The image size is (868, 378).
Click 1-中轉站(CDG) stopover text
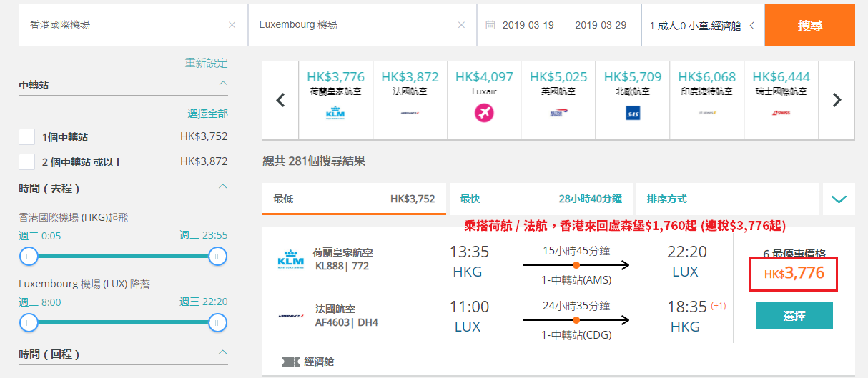coord(576,335)
